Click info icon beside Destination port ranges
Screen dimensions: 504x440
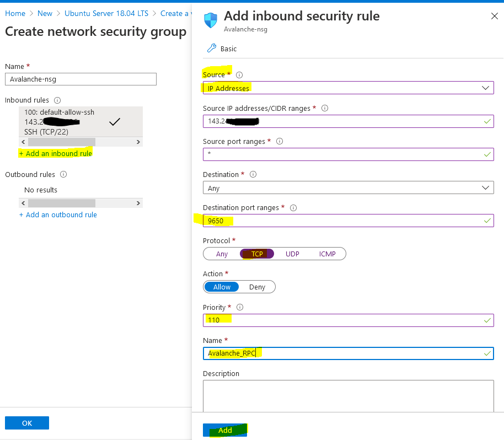[293, 208]
